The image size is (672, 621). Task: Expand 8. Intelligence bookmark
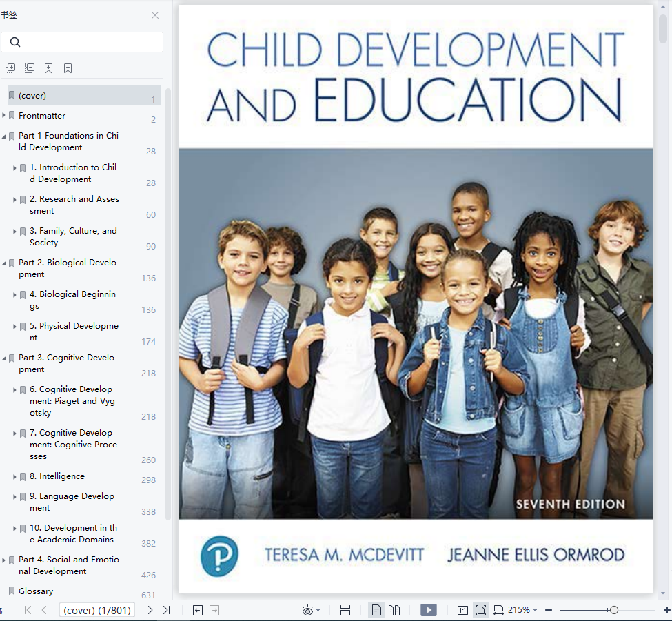pyautogui.click(x=14, y=476)
